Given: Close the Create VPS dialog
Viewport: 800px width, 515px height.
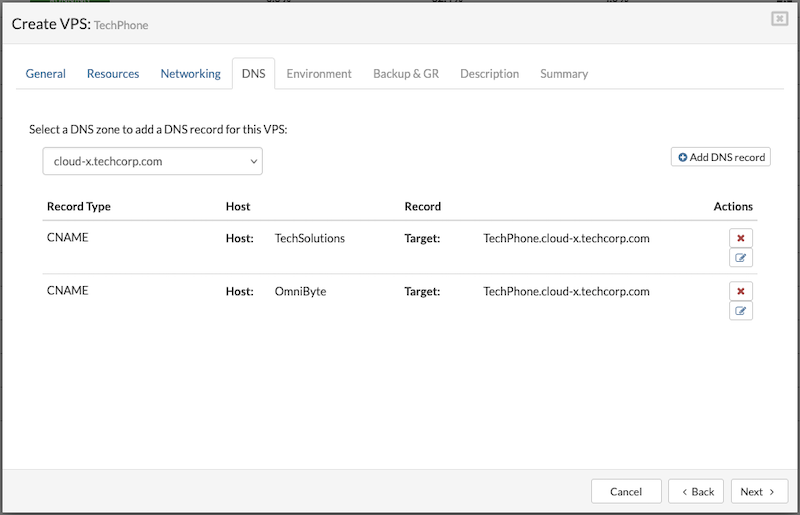Looking at the screenshot, I should point(779,19).
